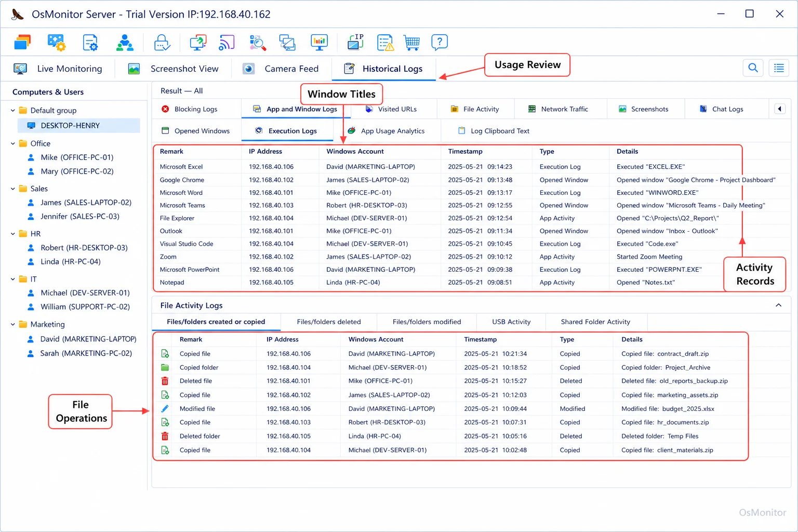This screenshot has height=532, width=798.
Task: Click the stacked windows toolbar icon
Action: click(x=22, y=43)
